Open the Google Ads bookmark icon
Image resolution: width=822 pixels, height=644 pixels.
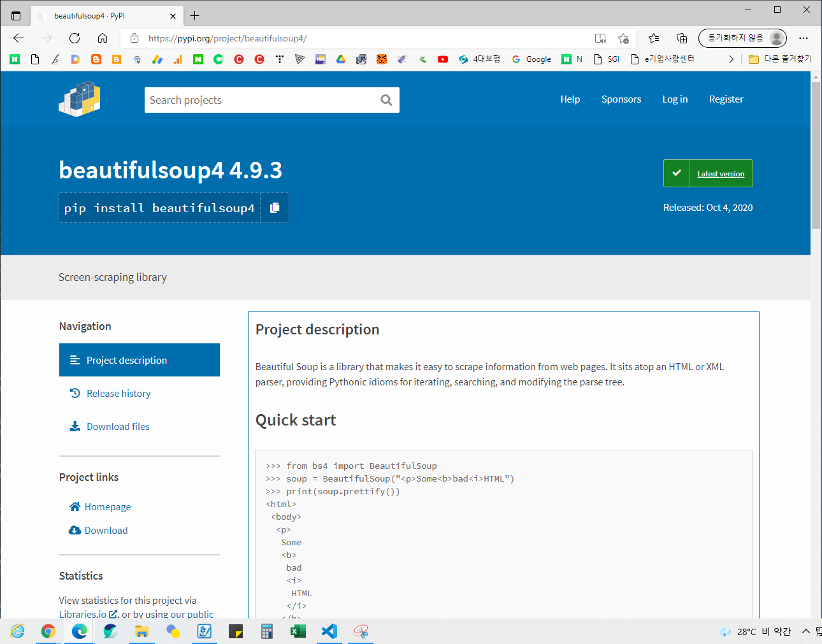[157, 59]
